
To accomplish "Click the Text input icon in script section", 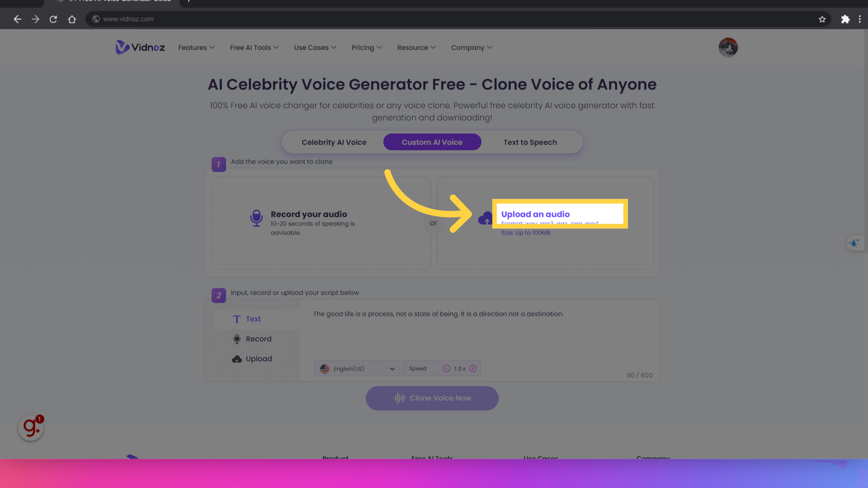I will pos(237,319).
